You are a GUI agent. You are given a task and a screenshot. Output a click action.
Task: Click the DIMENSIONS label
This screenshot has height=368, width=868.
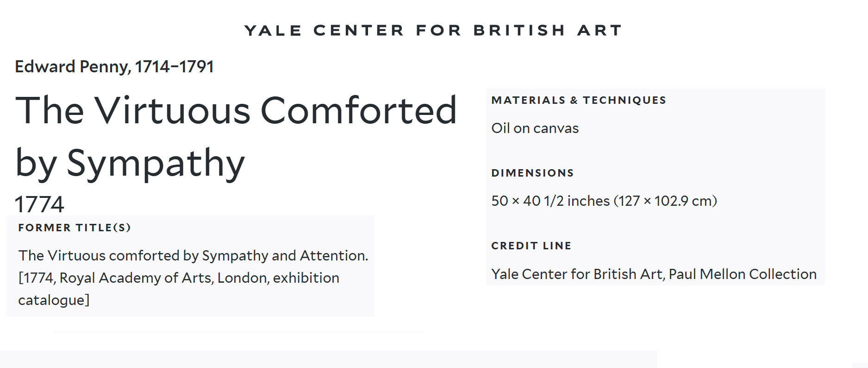(532, 173)
